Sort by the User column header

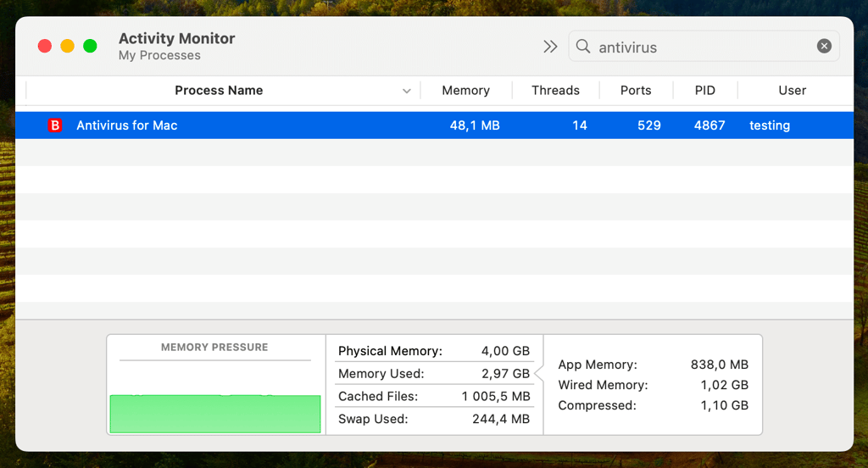(793, 90)
